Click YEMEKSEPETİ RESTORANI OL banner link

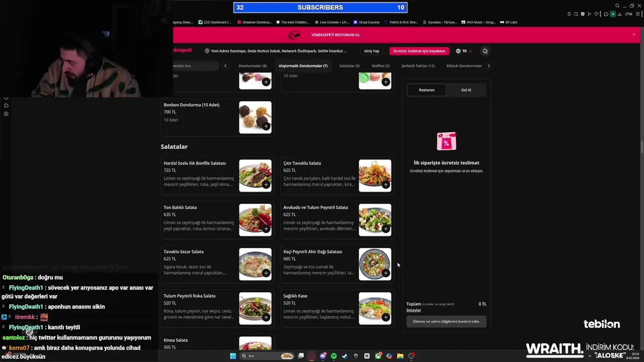point(336,35)
